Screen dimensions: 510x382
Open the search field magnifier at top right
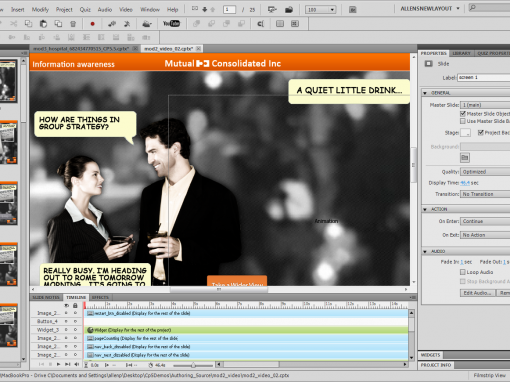pyautogui.click(x=472, y=8)
